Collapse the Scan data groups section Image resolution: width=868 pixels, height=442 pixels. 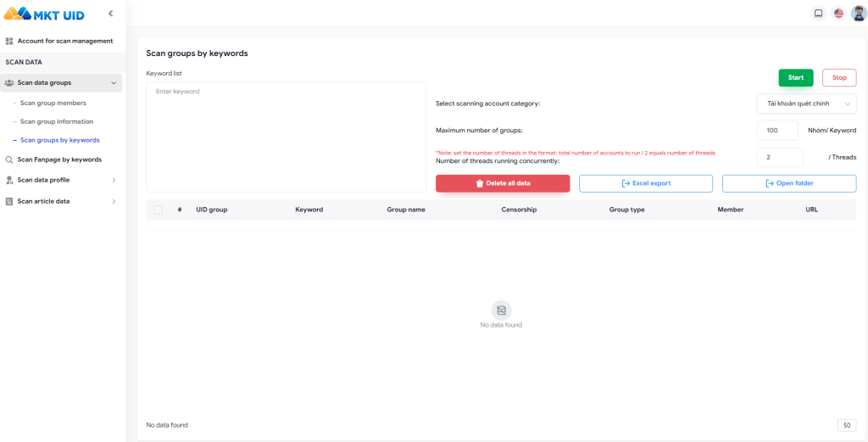(x=114, y=83)
